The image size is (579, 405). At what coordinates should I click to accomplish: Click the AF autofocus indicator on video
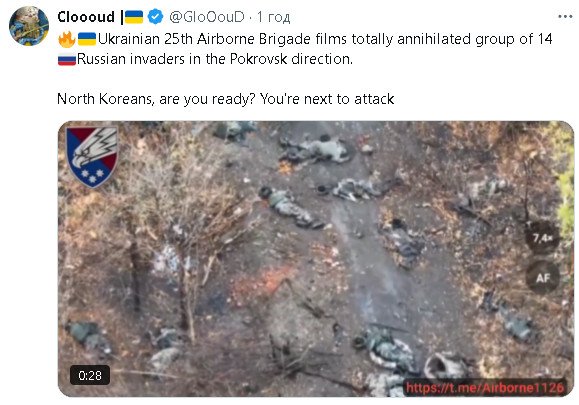pyautogui.click(x=543, y=278)
